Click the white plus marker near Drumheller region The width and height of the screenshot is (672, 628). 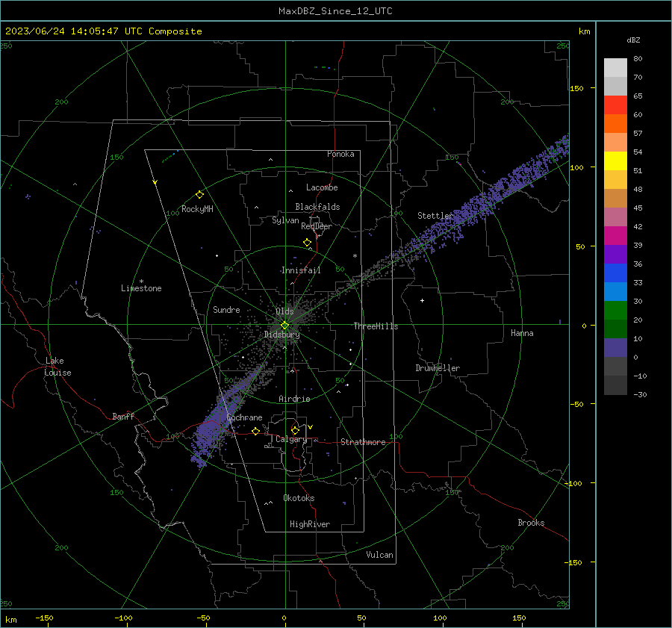pos(422,300)
